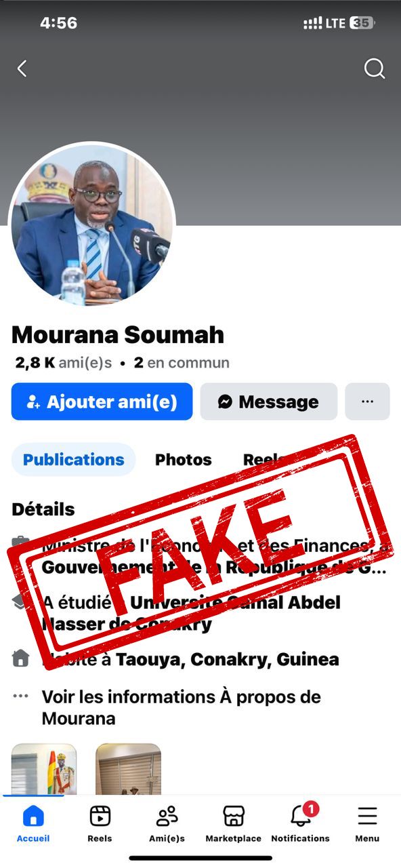The width and height of the screenshot is (401, 868).
Task: View the 2,8 K ami(e)s list
Action: (64, 363)
